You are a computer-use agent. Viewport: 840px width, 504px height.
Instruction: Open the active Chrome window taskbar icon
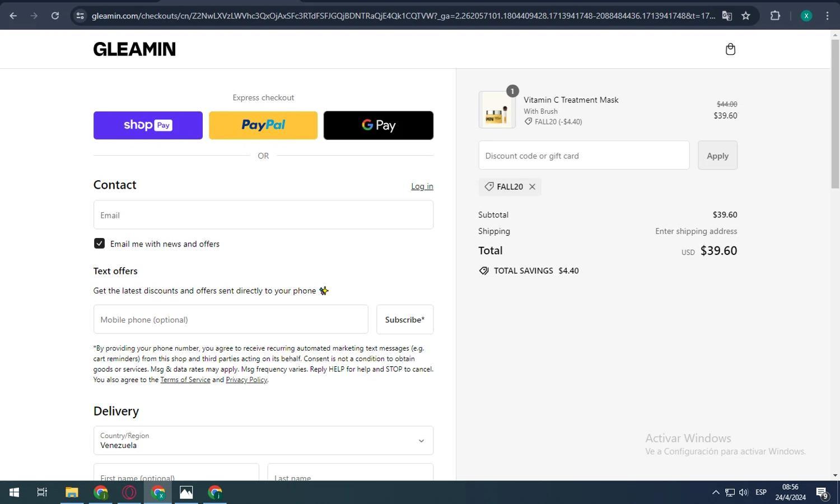158,492
